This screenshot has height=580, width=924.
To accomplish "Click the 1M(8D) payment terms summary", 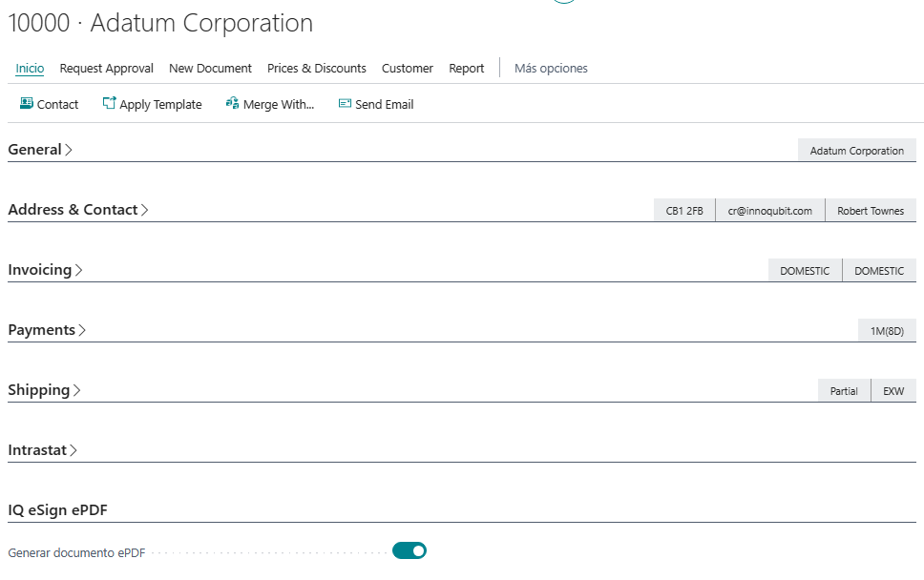I will (x=887, y=331).
